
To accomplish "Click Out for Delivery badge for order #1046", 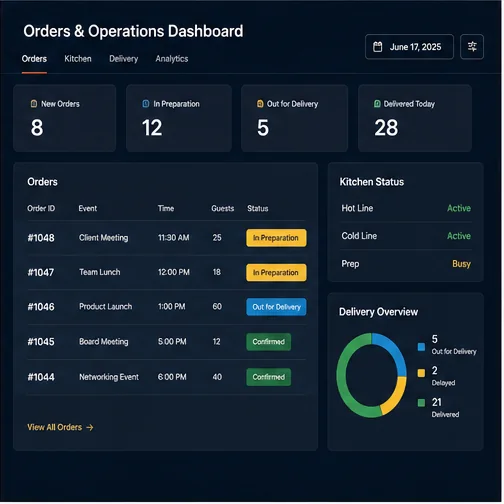I will tap(277, 308).
